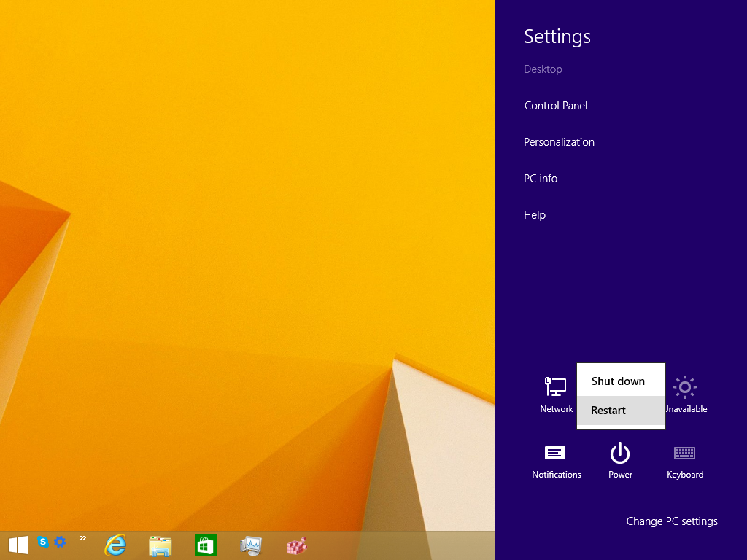Launch Internet Explorer from the taskbar
The width and height of the screenshot is (747, 560).
point(115,545)
